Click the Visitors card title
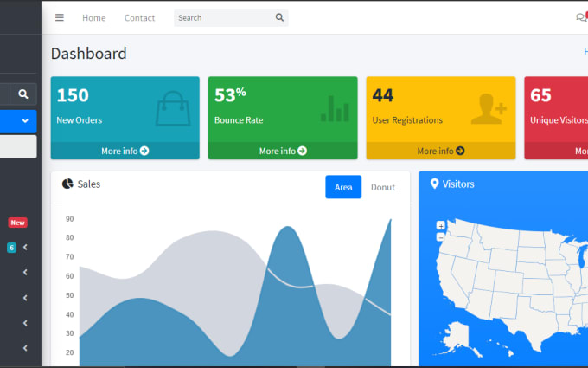 (458, 184)
